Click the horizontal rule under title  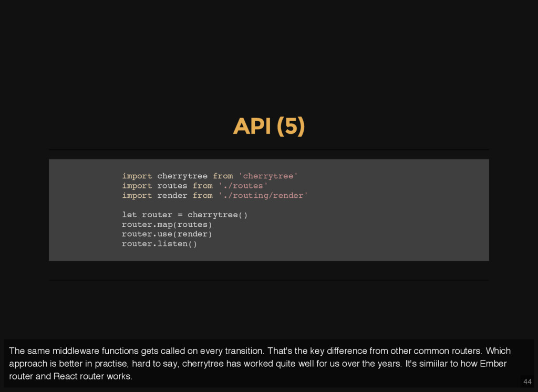tap(268, 150)
